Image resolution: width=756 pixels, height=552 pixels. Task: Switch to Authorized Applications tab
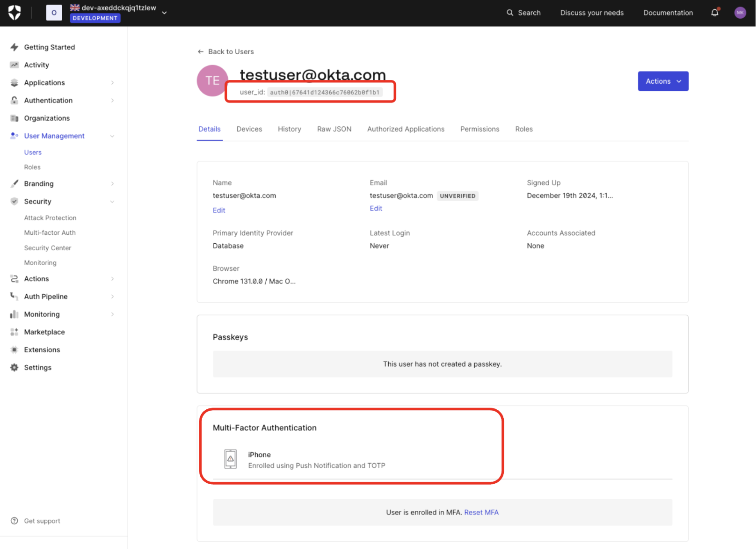pyautogui.click(x=406, y=129)
